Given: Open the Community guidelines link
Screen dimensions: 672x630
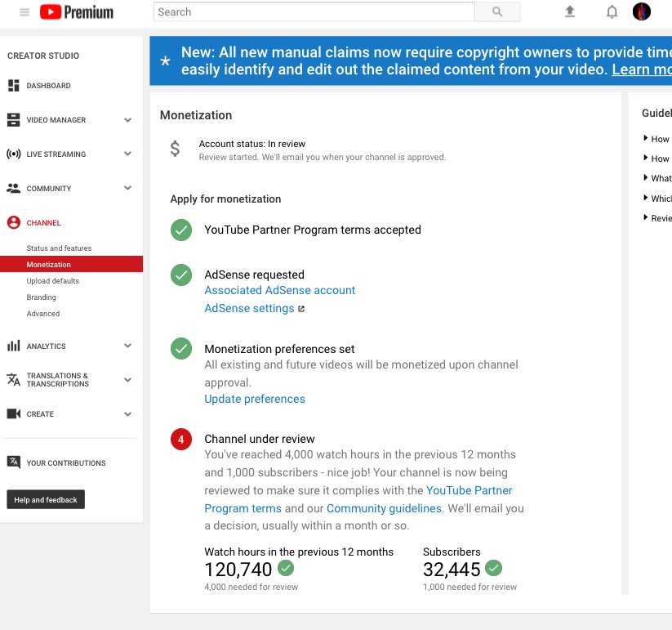Looking at the screenshot, I should 384,508.
